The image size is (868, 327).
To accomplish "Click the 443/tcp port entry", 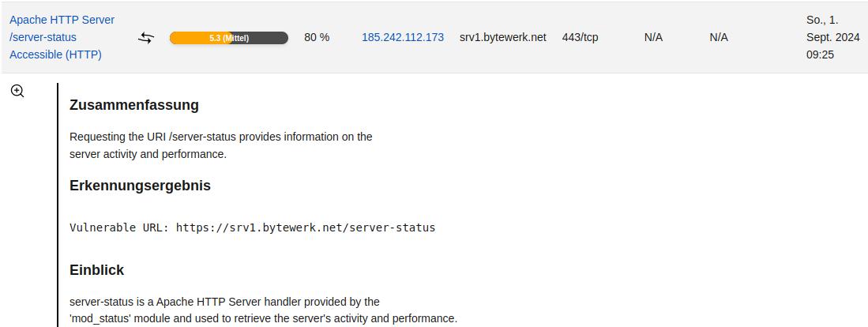I will pyautogui.click(x=581, y=38).
